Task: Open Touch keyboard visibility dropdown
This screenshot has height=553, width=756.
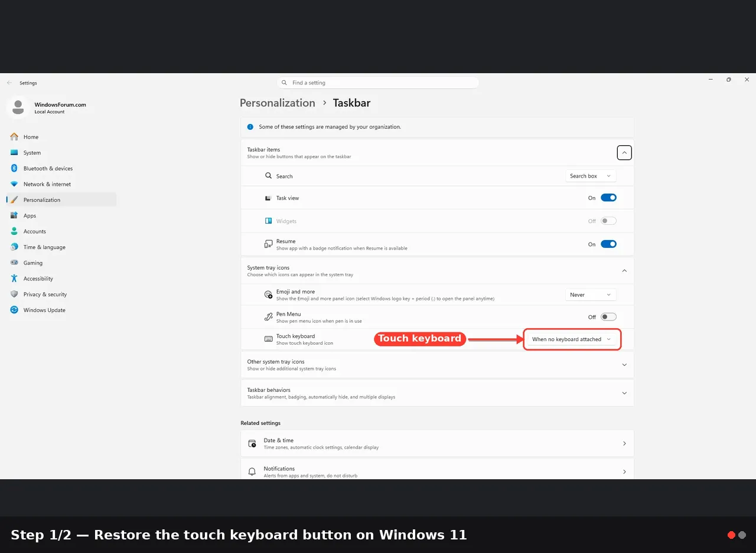Action: point(572,339)
